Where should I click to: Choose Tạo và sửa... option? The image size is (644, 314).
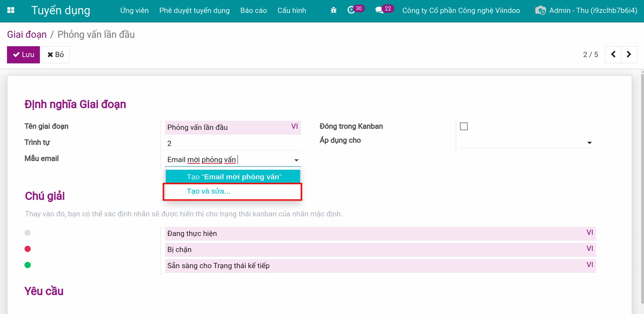tap(208, 191)
